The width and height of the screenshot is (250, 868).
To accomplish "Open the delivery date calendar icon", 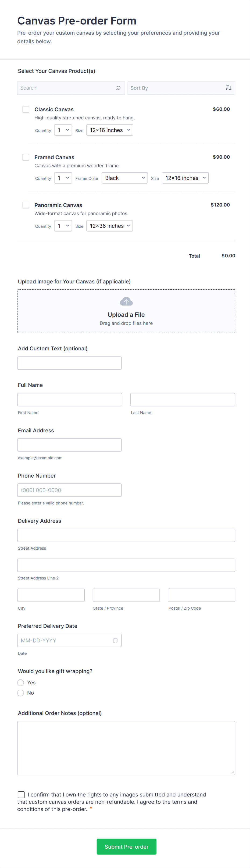I will tap(115, 640).
